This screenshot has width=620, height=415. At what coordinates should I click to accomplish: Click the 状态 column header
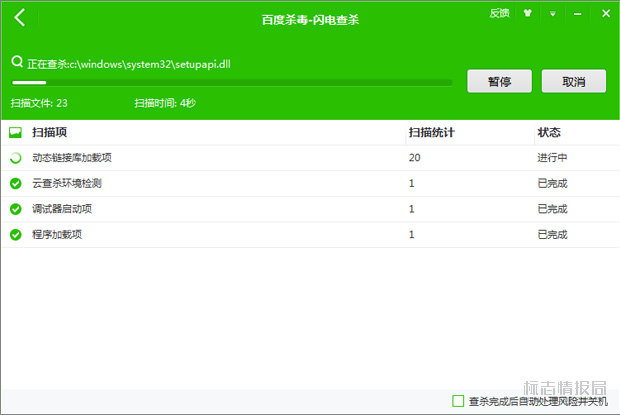[x=549, y=132]
